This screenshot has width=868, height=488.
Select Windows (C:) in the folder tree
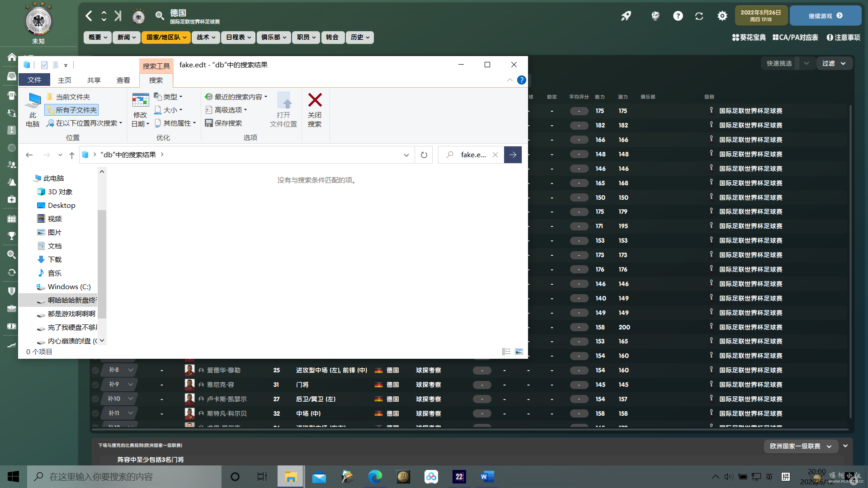click(69, 287)
